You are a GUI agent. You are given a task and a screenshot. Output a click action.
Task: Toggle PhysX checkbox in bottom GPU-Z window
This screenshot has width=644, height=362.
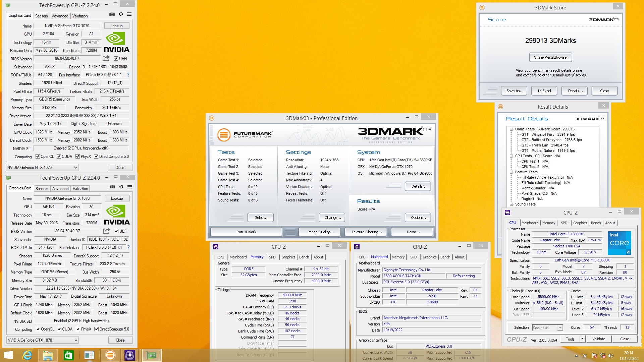tap(78, 329)
